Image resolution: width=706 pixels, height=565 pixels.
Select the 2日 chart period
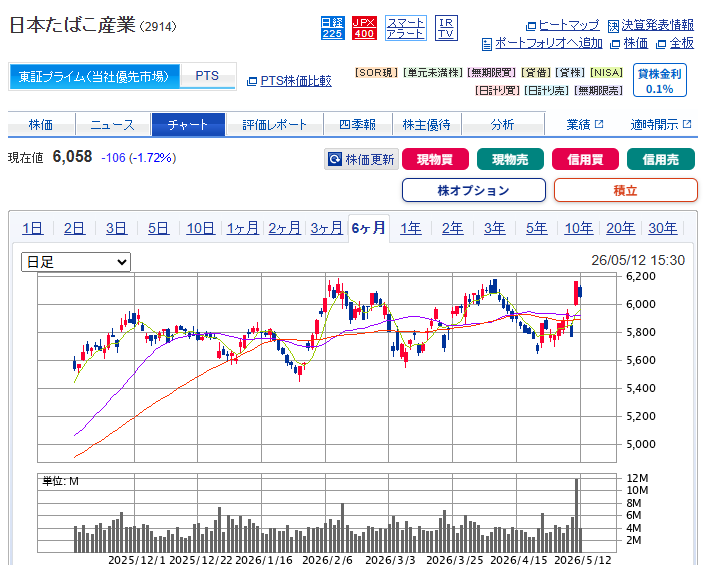[74, 228]
